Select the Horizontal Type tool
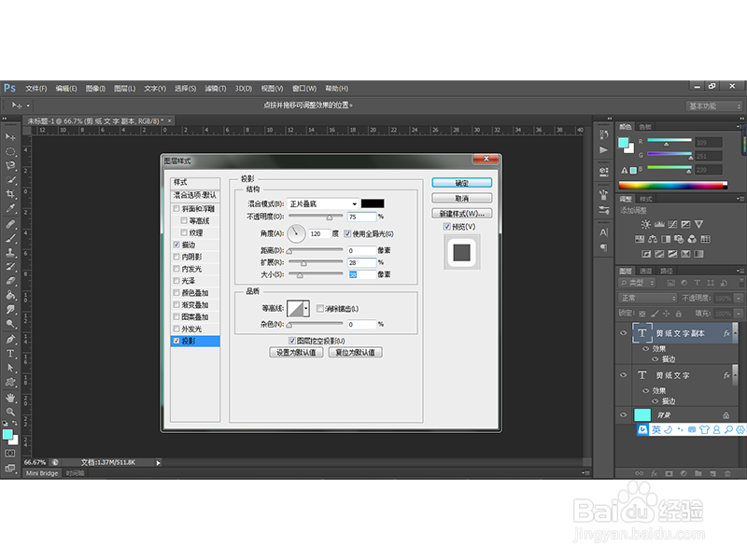 coord(10,354)
